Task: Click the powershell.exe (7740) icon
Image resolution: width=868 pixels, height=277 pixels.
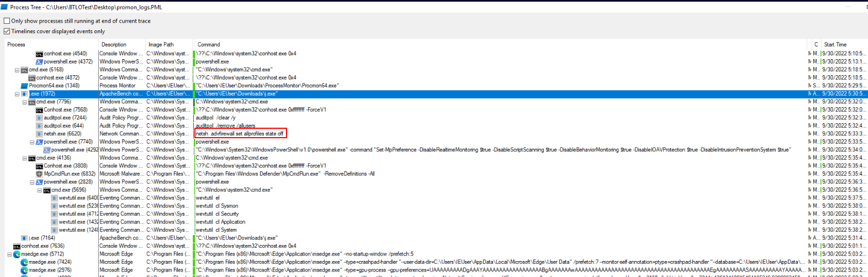Action: [39, 142]
